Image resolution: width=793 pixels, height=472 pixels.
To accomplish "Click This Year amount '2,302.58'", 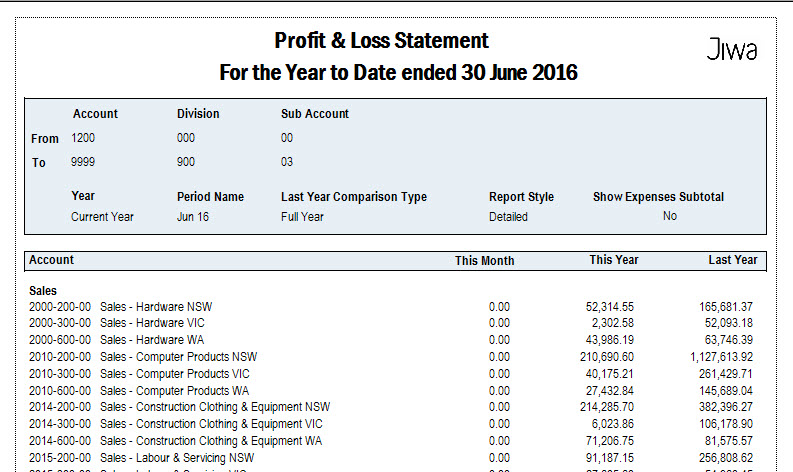I will pyautogui.click(x=612, y=323).
